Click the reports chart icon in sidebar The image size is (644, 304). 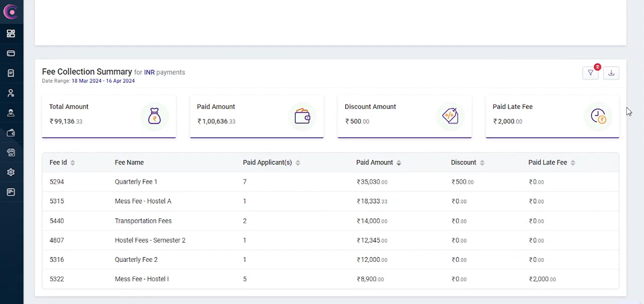tap(11, 153)
